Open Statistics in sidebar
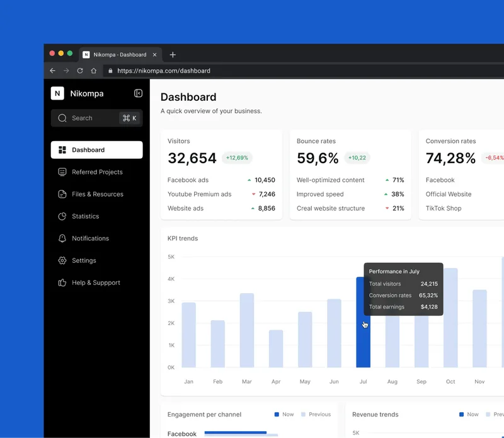The image size is (504, 438). click(97, 216)
